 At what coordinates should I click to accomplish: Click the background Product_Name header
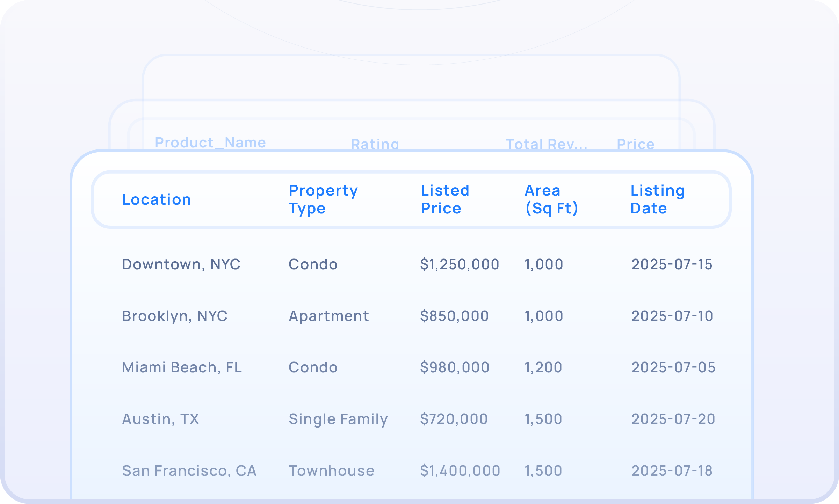210,143
